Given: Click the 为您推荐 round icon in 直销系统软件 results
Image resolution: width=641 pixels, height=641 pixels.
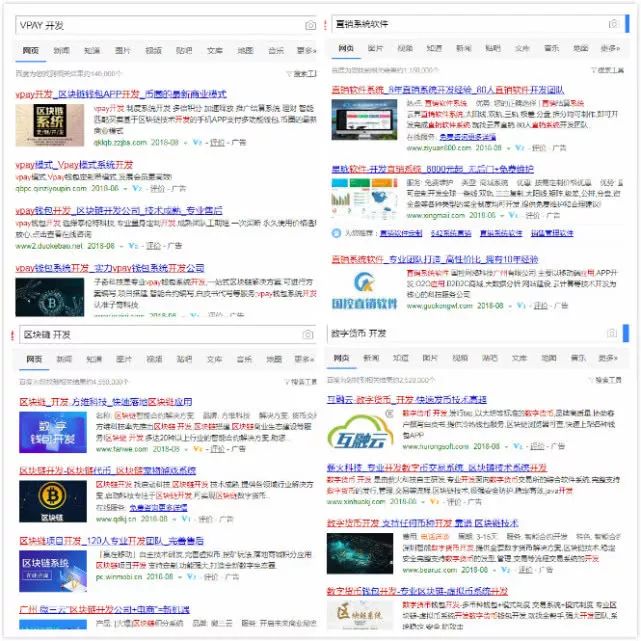Looking at the screenshot, I should [x=336, y=233].
